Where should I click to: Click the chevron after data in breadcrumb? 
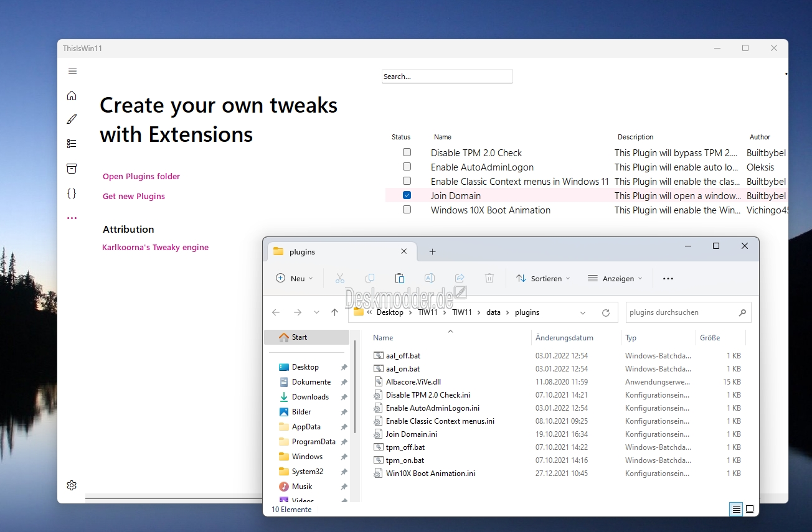pos(508,312)
